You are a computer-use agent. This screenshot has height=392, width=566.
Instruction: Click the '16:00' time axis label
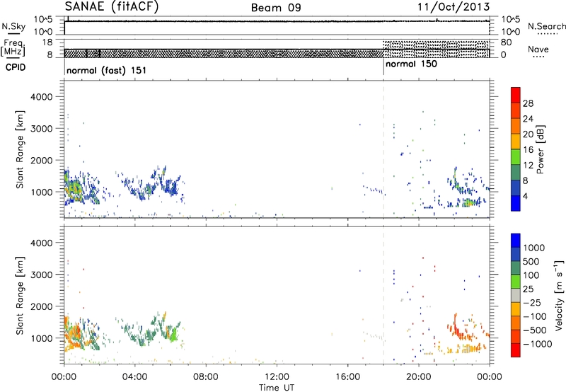[x=347, y=377]
